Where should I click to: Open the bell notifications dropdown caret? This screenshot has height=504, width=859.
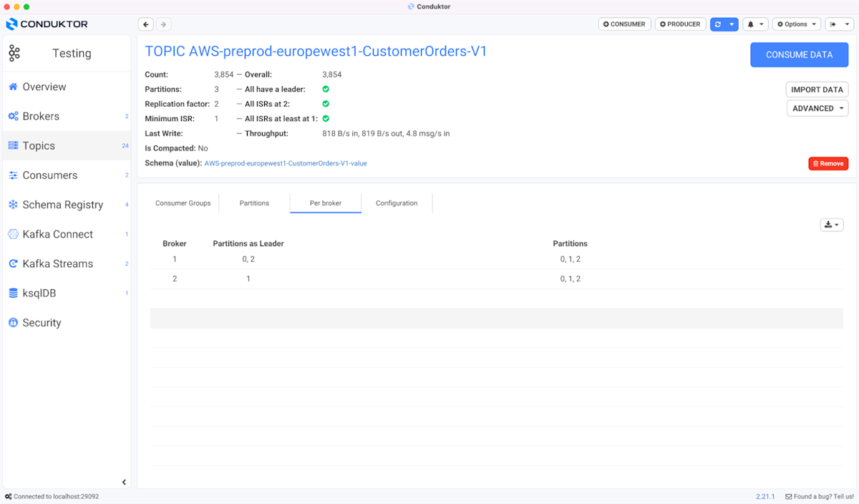tap(762, 24)
